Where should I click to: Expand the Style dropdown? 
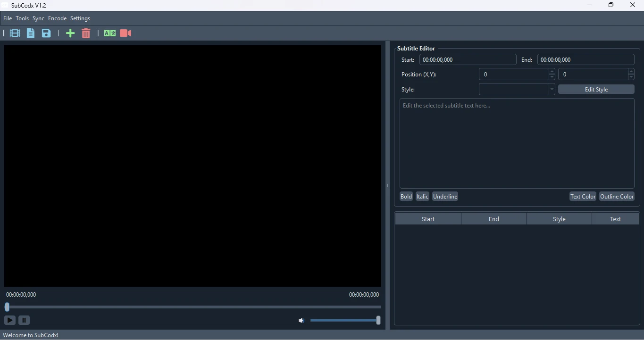click(x=552, y=90)
